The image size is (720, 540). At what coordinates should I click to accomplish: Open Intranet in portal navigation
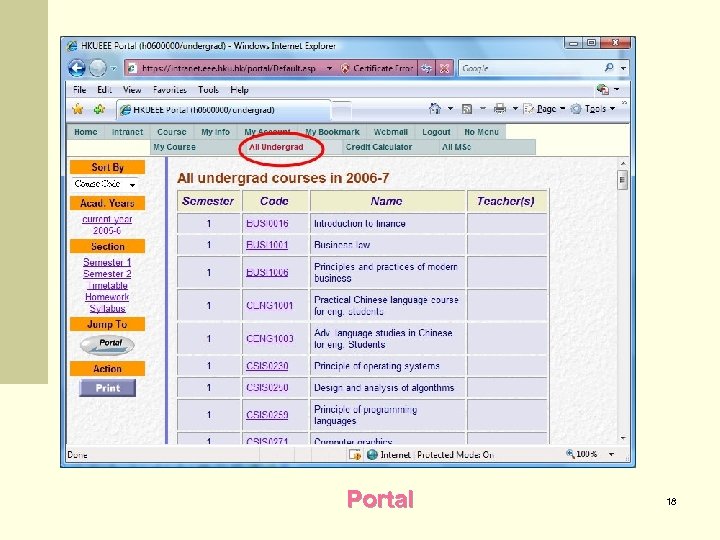click(127, 132)
